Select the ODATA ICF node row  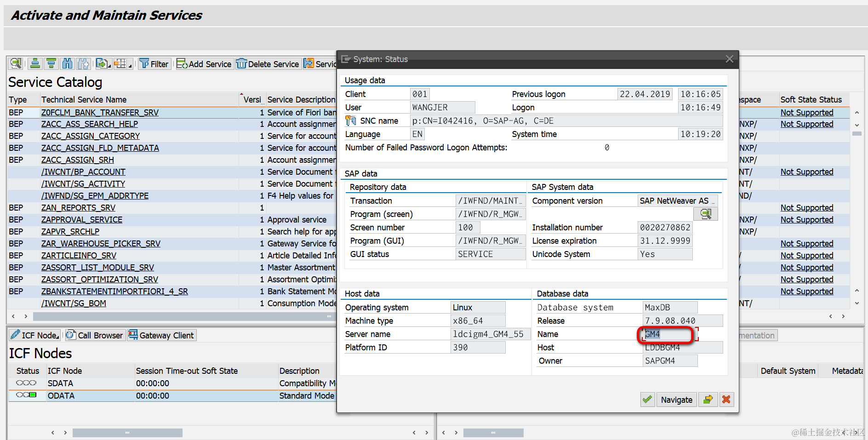(x=172, y=396)
